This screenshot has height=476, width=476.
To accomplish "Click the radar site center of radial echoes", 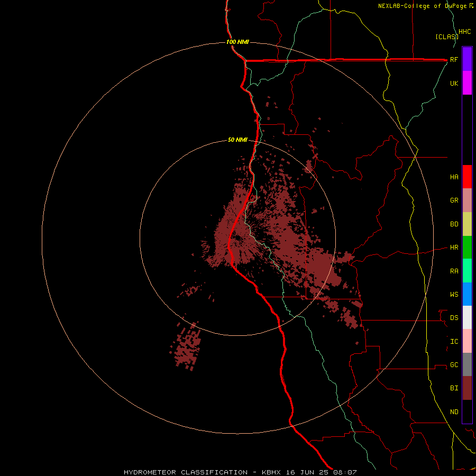I will point(237,237).
